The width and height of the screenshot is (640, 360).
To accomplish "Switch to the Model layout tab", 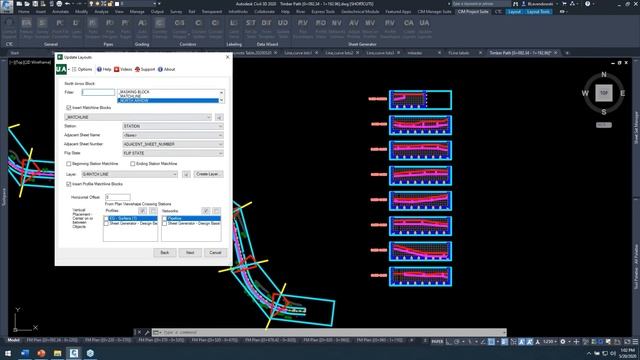I will click(x=13, y=340).
